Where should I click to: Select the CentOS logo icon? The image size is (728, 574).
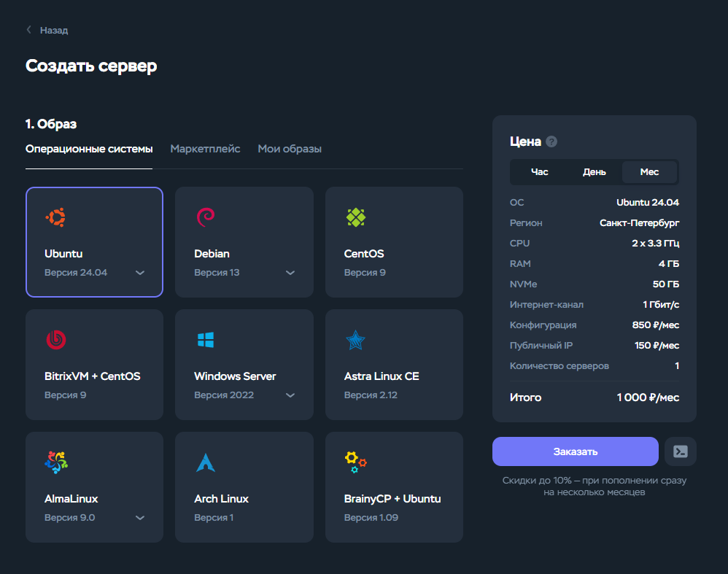click(x=355, y=217)
